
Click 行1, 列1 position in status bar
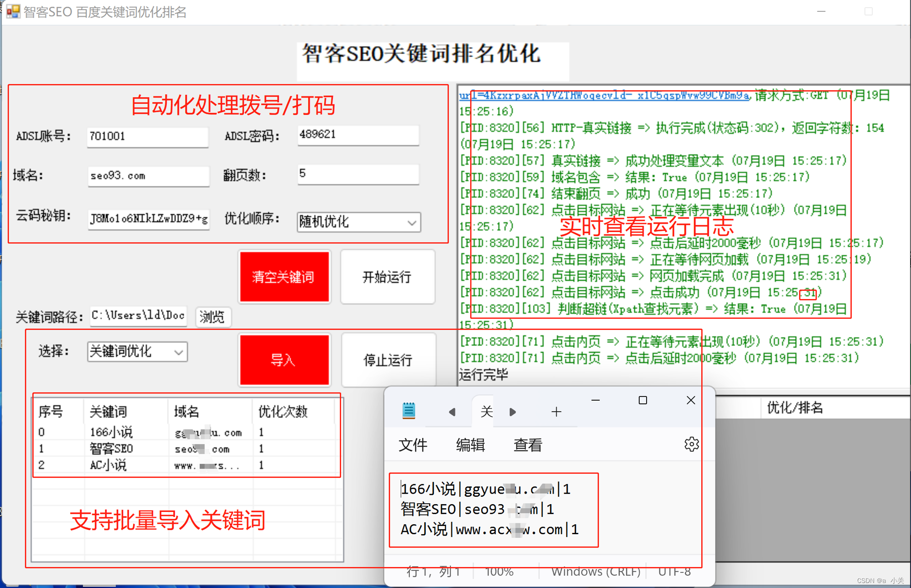433,572
